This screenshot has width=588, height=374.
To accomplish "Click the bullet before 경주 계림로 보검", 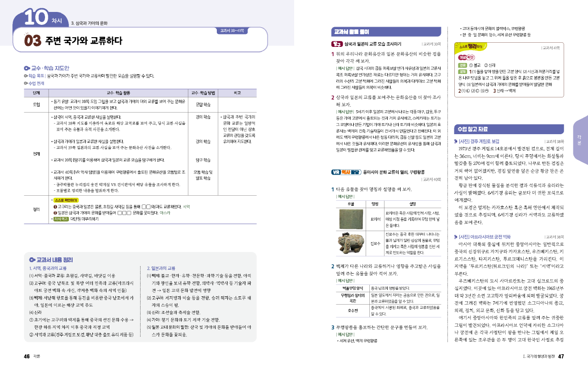I will pos(455,142).
